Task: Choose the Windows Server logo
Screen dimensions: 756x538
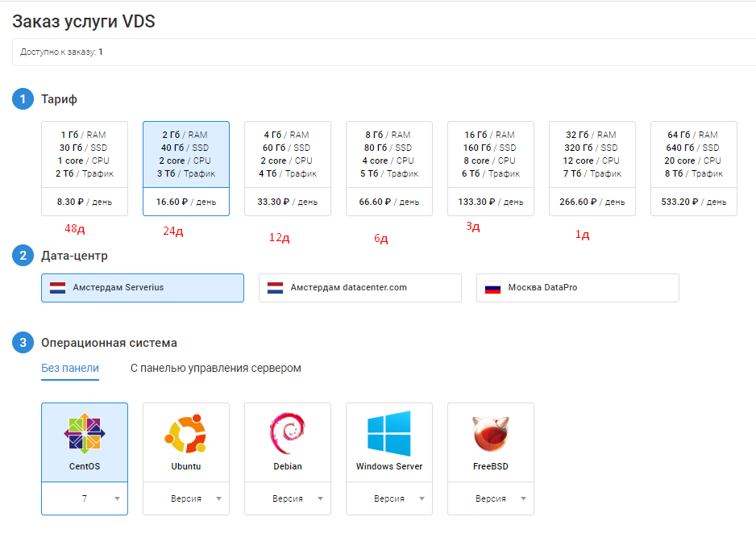Action: pos(388,434)
